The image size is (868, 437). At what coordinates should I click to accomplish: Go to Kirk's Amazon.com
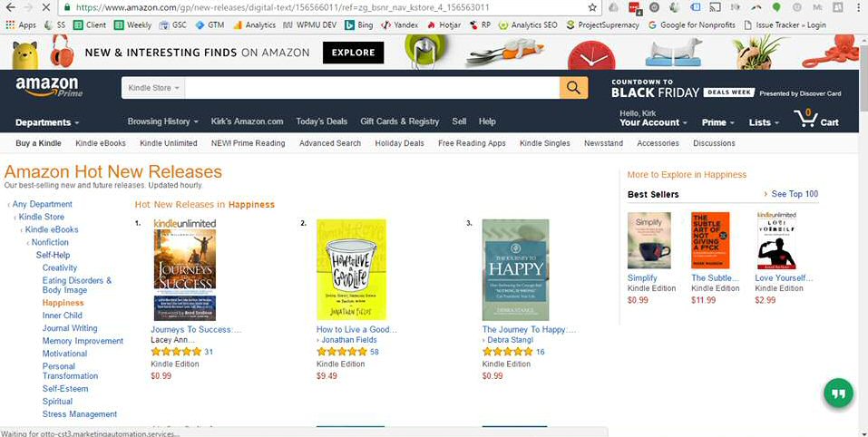247,121
